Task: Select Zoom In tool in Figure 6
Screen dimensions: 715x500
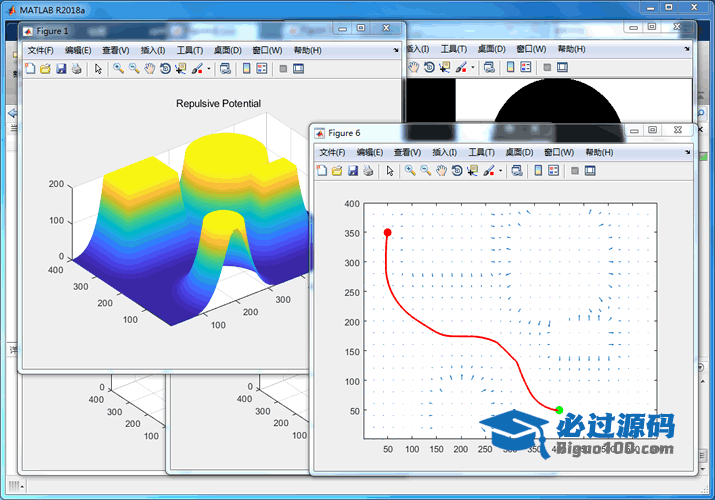Action: point(410,171)
